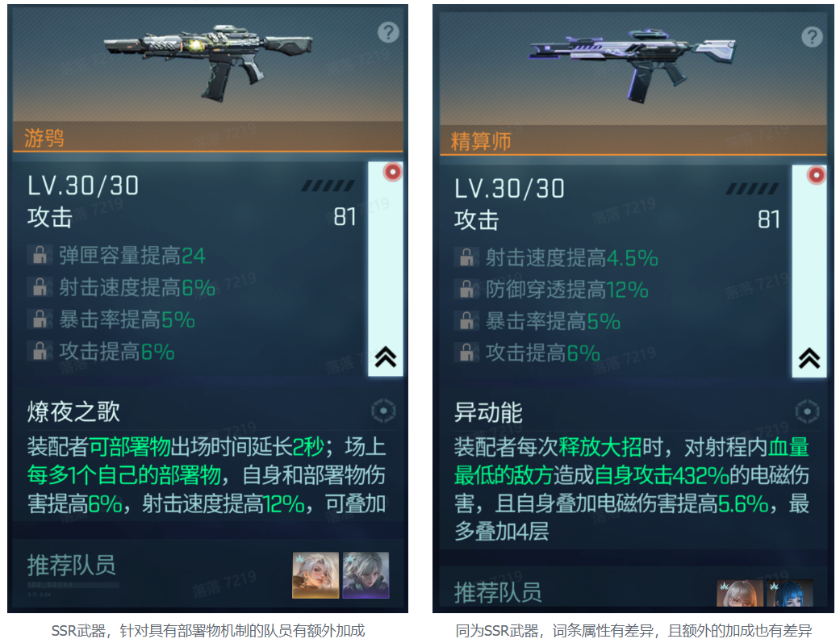Screen dimensions: 840x643
Task: Select the 游鸮 weapon name tab
Action: [x=44, y=138]
